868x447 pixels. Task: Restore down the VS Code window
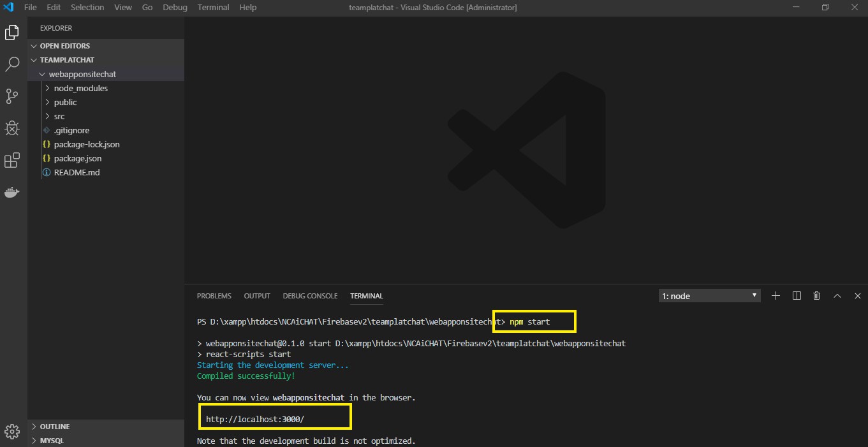click(825, 8)
